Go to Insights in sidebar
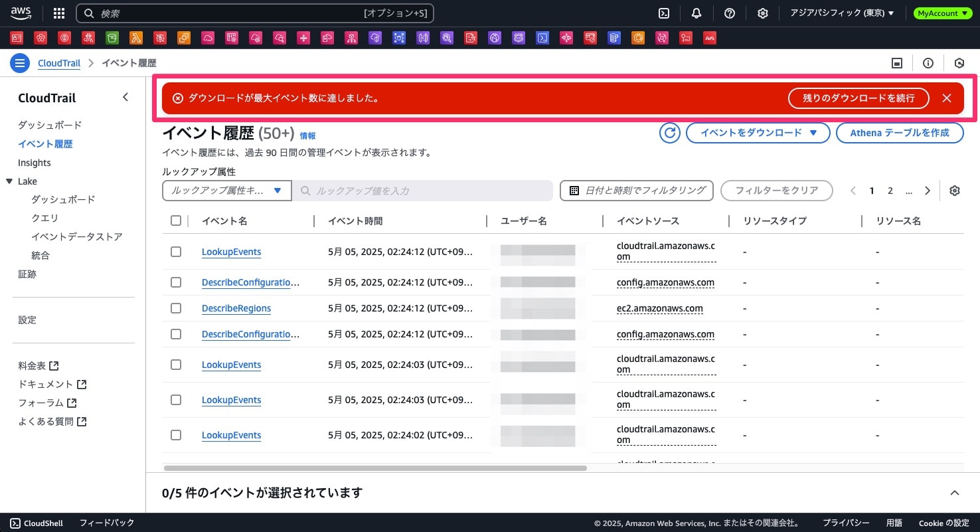The width and height of the screenshot is (980, 532). [35, 163]
